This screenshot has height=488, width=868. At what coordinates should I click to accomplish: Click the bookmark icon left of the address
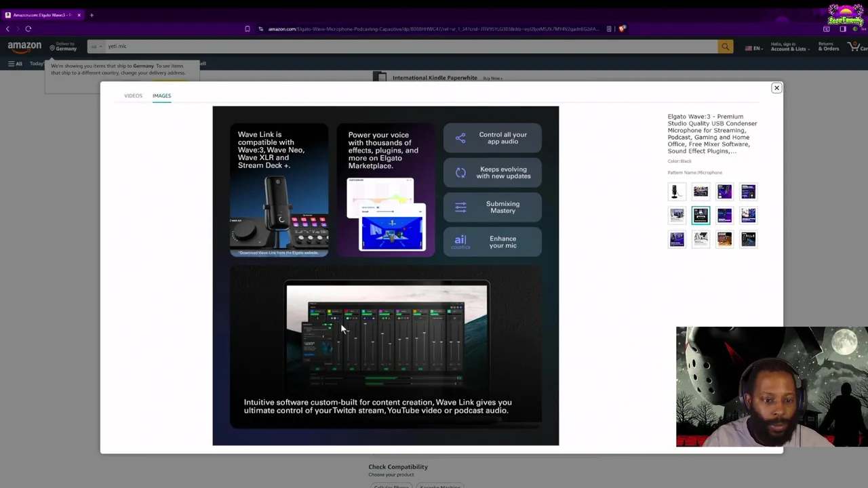point(247,29)
